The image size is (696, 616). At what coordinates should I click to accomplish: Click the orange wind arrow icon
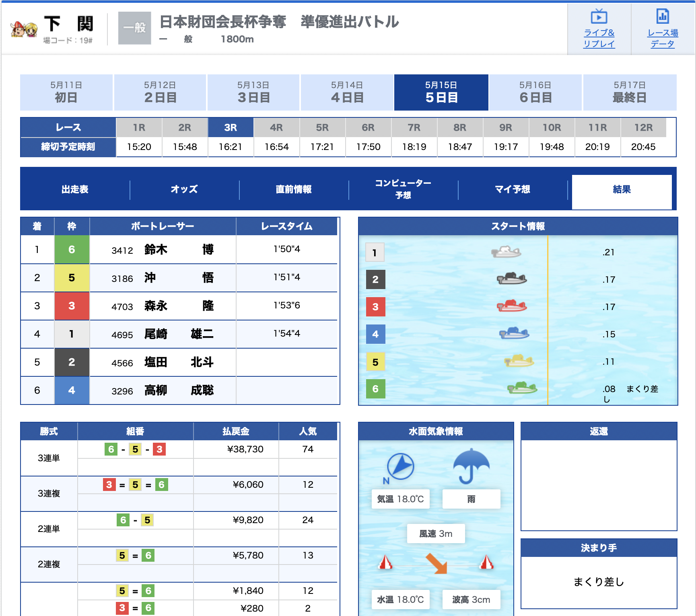437,563
